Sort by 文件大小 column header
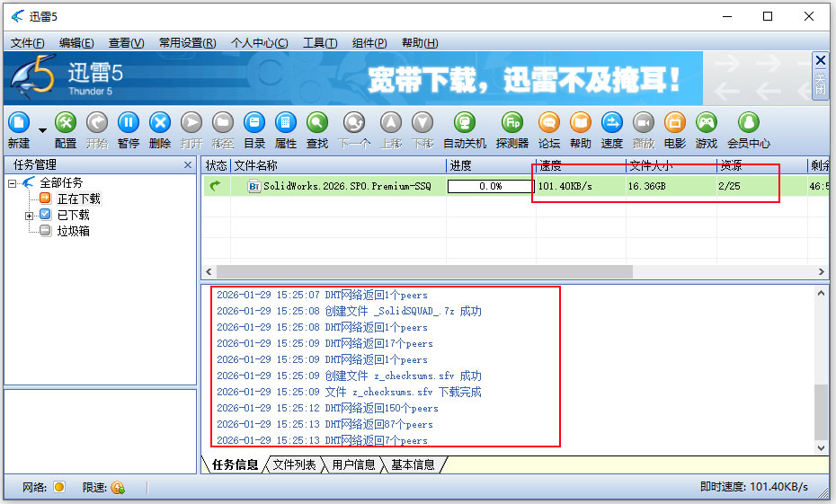This screenshot has width=836, height=504. tap(671, 165)
